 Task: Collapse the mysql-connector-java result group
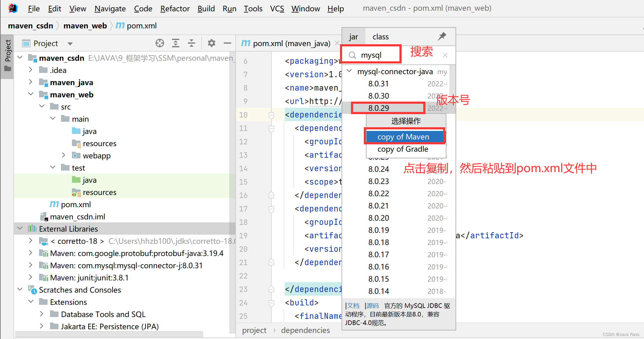(349, 71)
